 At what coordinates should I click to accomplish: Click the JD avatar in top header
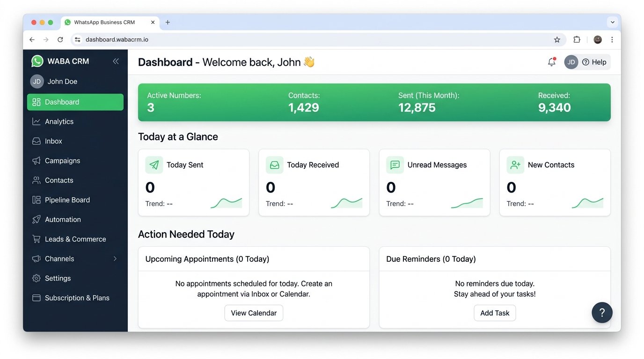[571, 62]
